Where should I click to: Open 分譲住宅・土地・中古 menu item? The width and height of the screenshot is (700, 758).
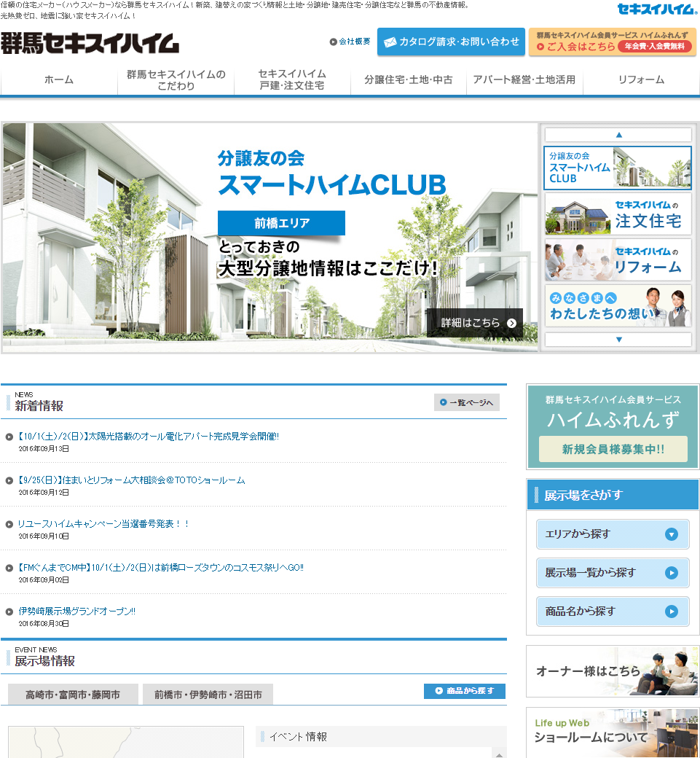(408, 79)
